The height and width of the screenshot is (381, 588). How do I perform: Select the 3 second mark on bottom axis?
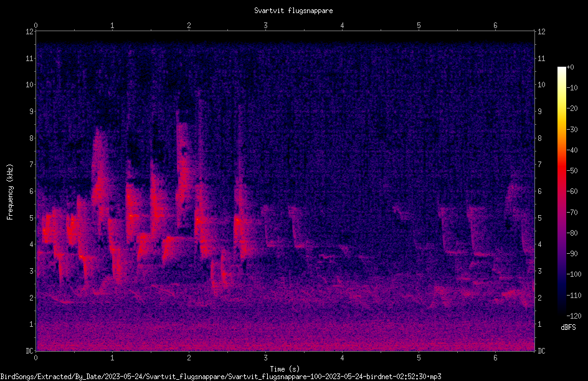pyautogui.click(x=265, y=358)
